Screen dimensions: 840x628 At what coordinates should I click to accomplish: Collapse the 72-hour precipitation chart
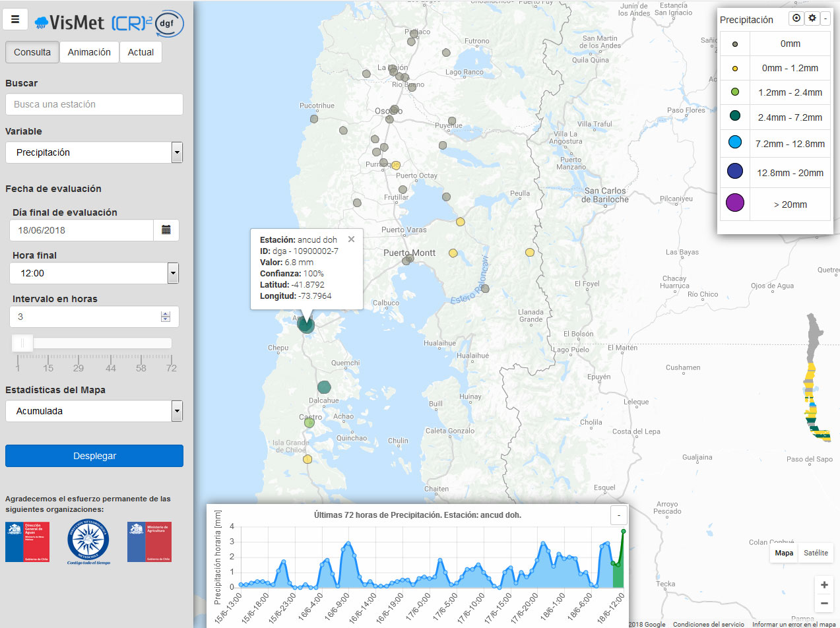point(618,515)
